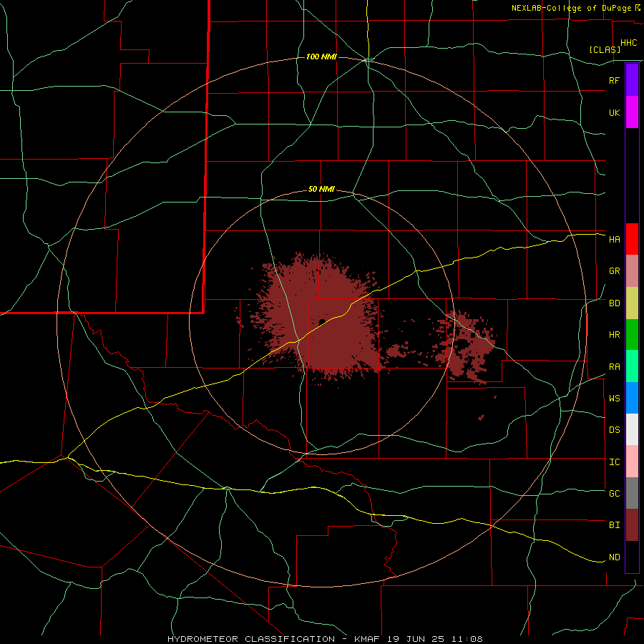This screenshot has height=644, width=644.
Task: Click the BI legend label
Action: tap(614, 525)
